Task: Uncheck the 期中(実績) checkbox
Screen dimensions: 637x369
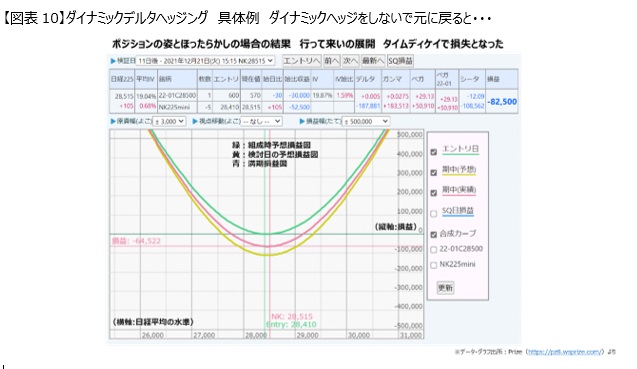Action: point(433,193)
